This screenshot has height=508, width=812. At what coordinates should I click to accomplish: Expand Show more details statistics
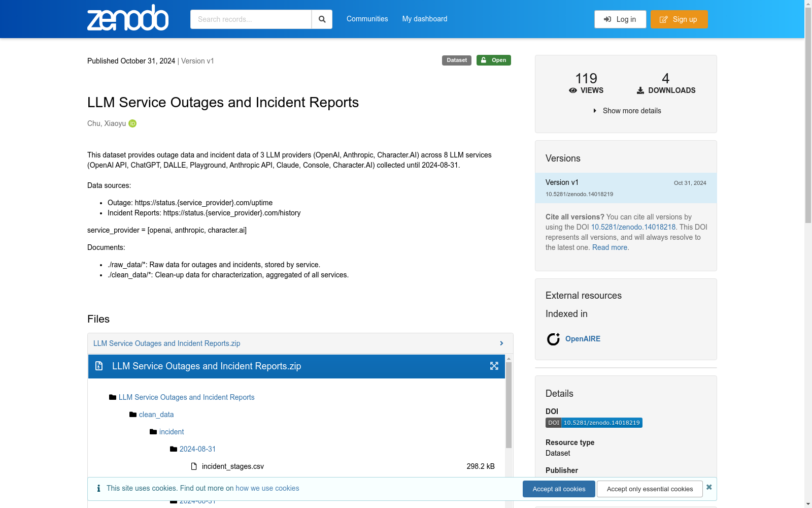(627, 111)
